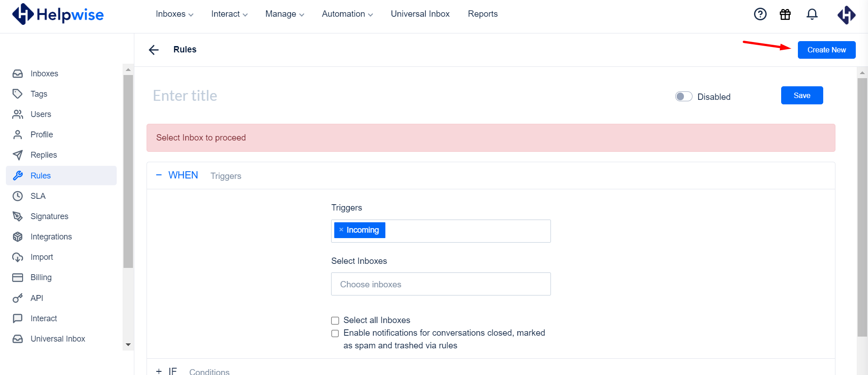Open the Manage top menu dropdown
This screenshot has width=868, height=375.
(x=285, y=14)
